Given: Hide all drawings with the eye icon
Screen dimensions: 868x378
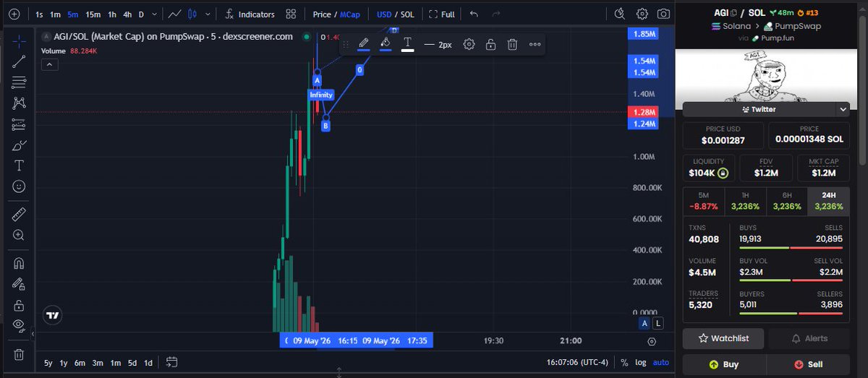Looking at the screenshot, I should [19, 325].
